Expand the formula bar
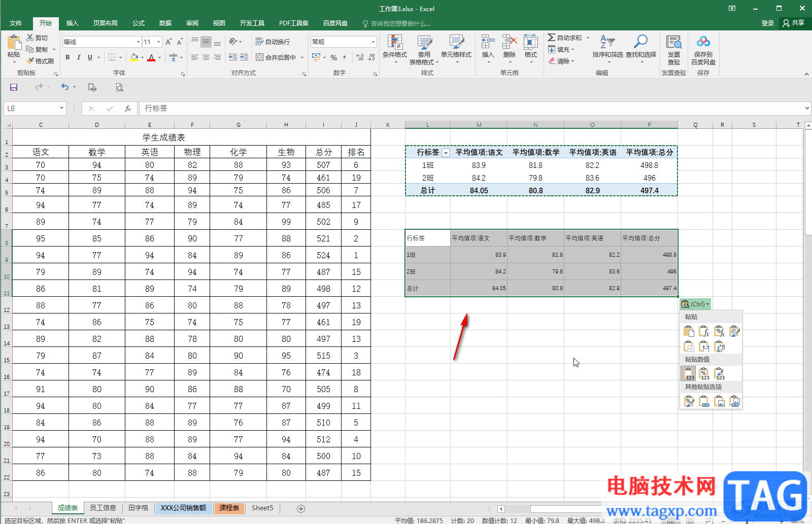Viewport: 812px width, 524px height. click(807, 108)
